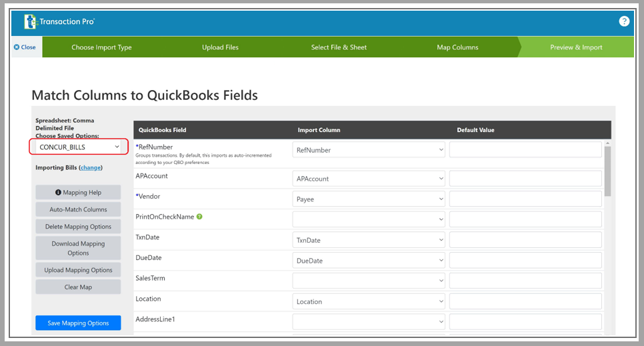Go to Choose Import Type step
This screenshot has height=346, width=644.
coord(101,47)
